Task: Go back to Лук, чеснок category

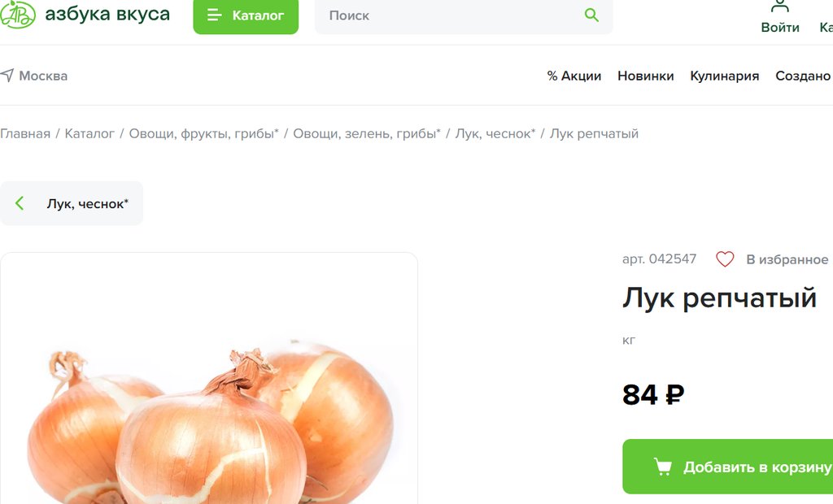Action: pos(72,203)
